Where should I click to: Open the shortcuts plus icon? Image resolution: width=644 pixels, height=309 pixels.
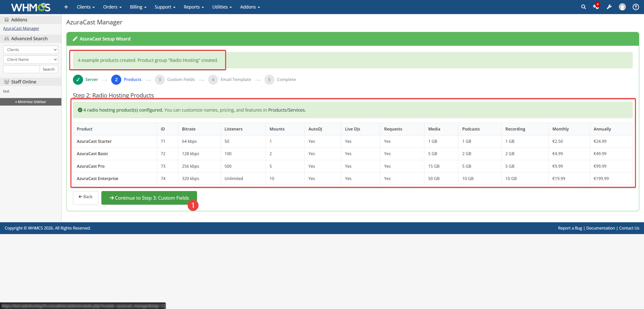(66, 7)
